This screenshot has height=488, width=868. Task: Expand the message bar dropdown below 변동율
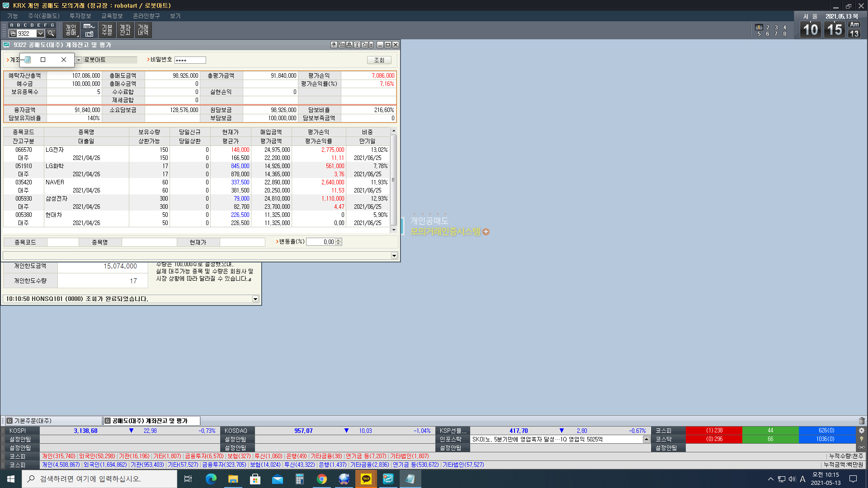click(394, 256)
